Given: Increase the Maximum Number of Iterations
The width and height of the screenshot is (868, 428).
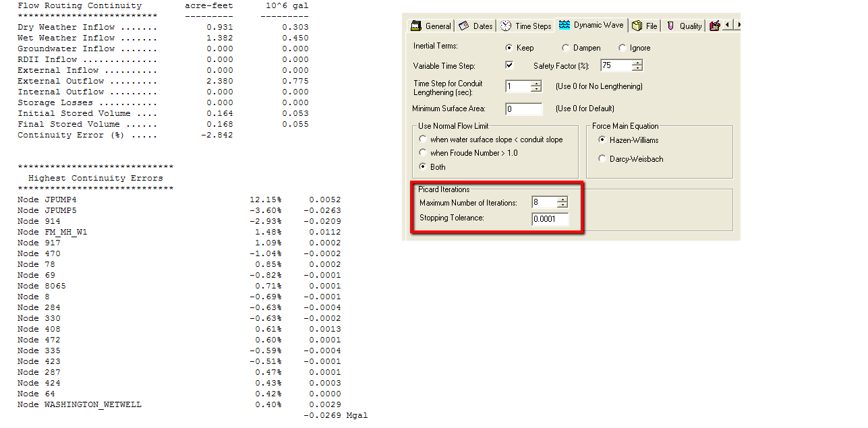Looking at the screenshot, I should point(562,200).
